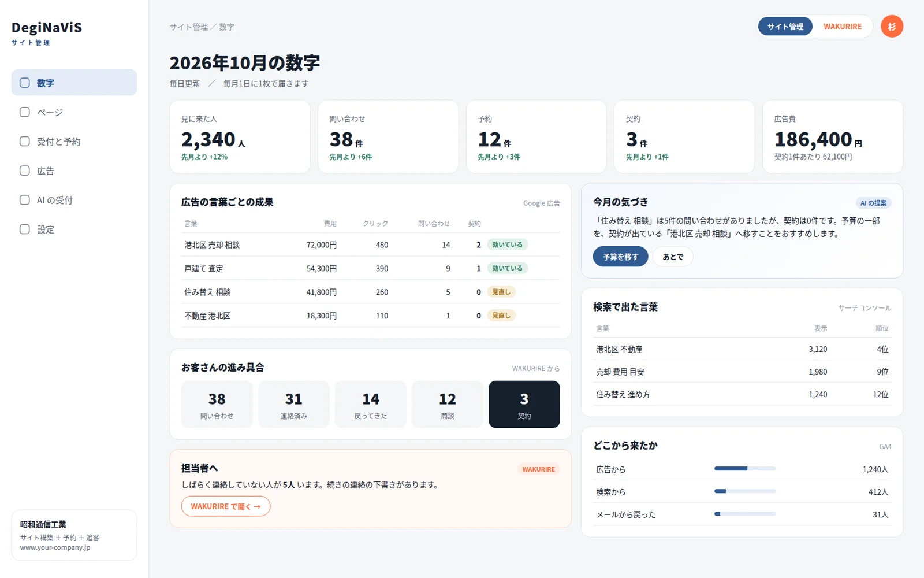This screenshot has height=578, width=924.
Task: Click サイト管理 breadcrumb link
Action: point(189,27)
